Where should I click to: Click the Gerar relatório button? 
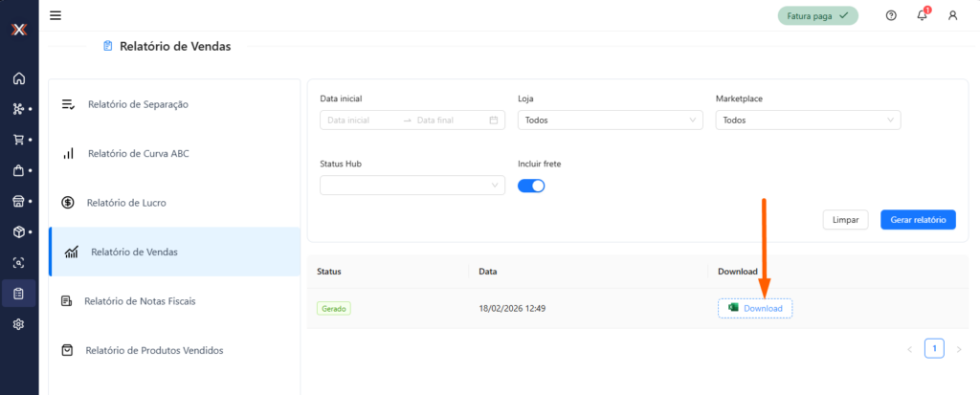point(917,220)
